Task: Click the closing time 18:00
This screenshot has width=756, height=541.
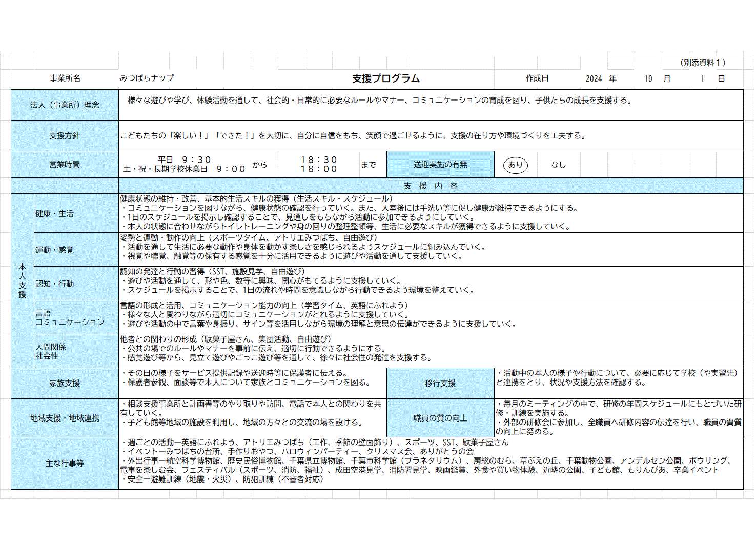Action: pyautogui.click(x=319, y=169)
